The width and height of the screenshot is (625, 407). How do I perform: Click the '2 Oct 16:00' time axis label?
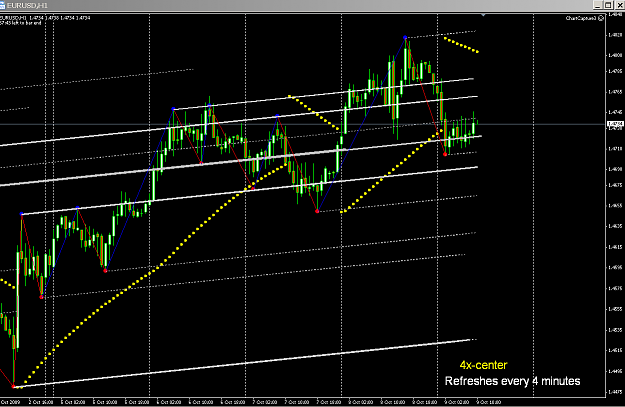[41, 402]
